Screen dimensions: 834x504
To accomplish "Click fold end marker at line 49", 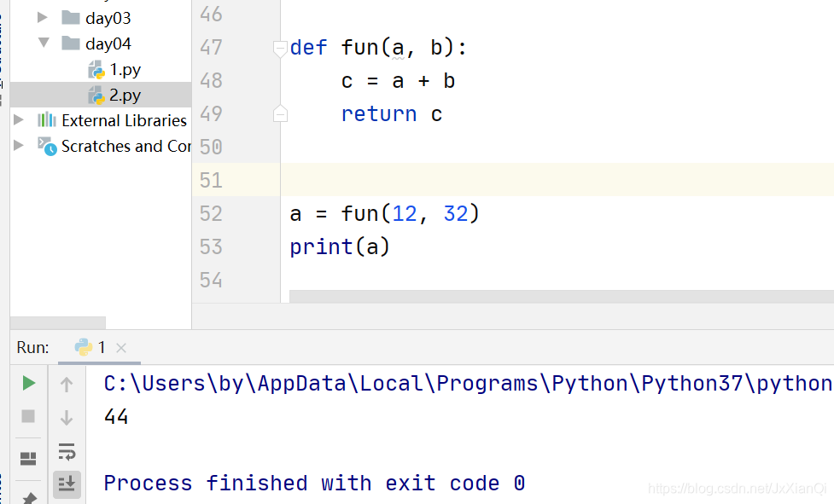I will point(280,113).
